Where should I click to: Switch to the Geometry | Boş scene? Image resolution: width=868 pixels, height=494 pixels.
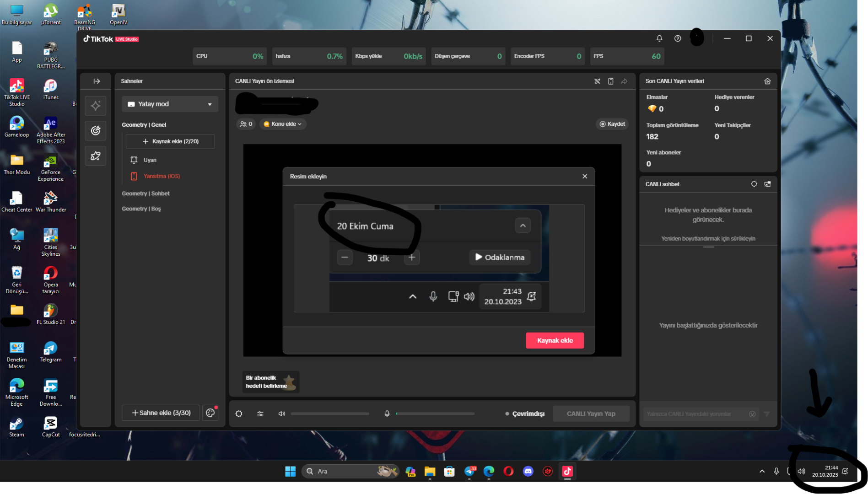pyautogui.click(x=141, y=209)
